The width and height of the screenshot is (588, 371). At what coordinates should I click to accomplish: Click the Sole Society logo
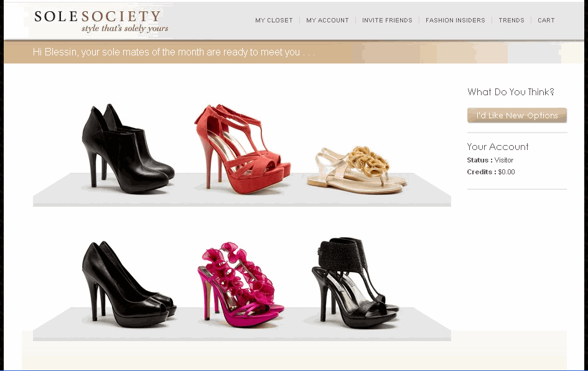[101, 21]
